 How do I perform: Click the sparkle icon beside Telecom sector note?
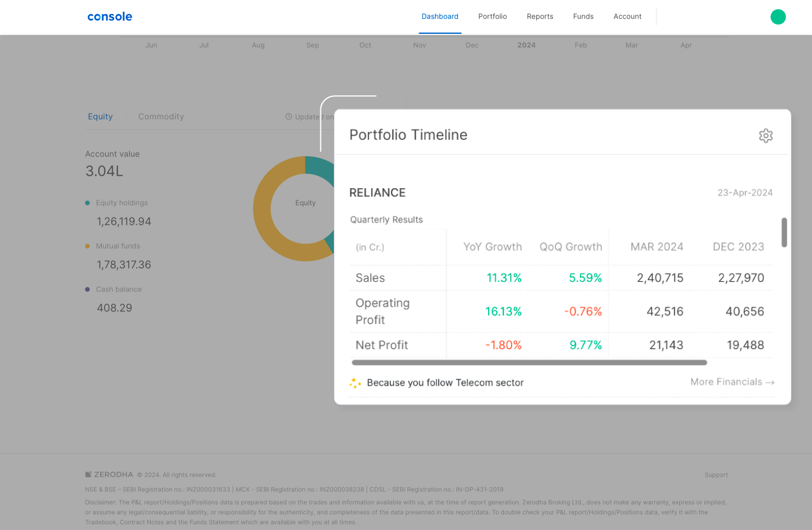pyautogui.click(x=355, y=383)
